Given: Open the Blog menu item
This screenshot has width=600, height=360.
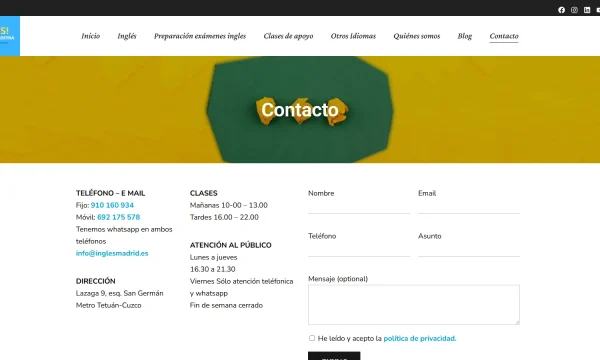Looking at the screenshot, I should tap(465, 36).
